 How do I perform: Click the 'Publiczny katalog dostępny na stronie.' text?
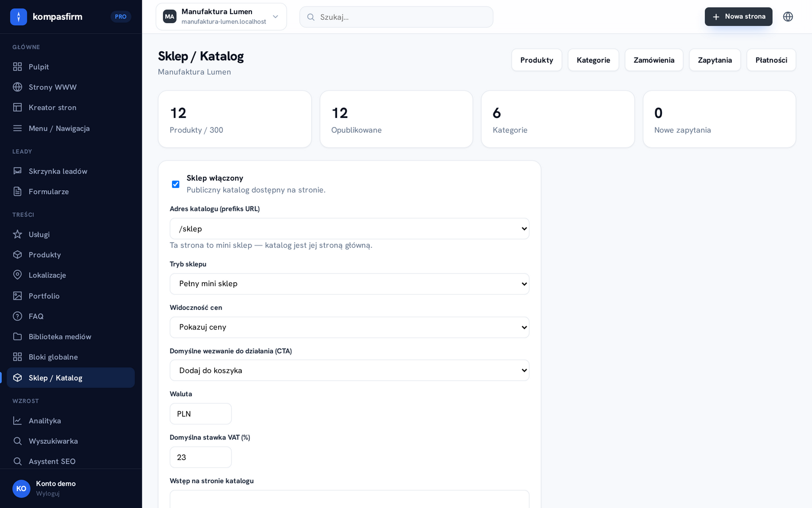click(256, 190)
